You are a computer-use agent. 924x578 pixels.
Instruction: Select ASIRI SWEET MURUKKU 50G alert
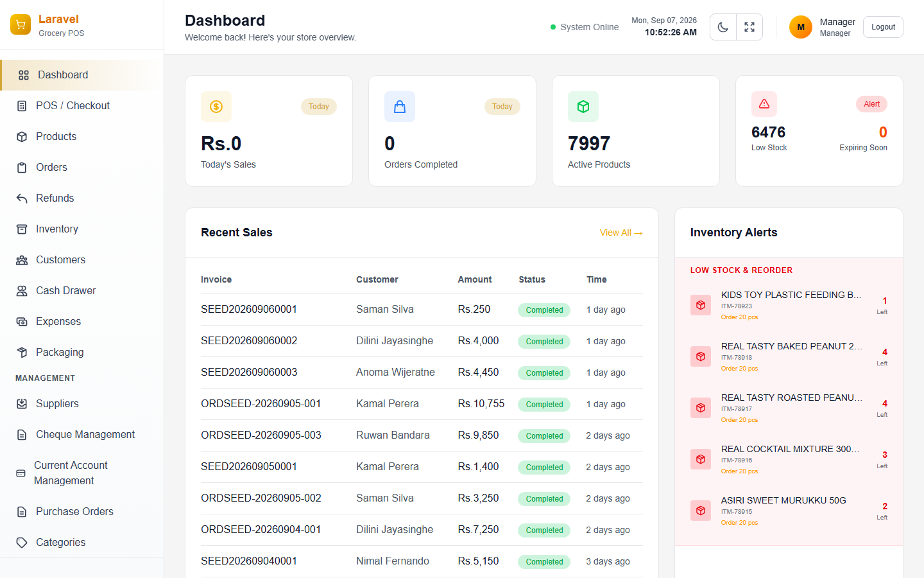coord(789,511)
